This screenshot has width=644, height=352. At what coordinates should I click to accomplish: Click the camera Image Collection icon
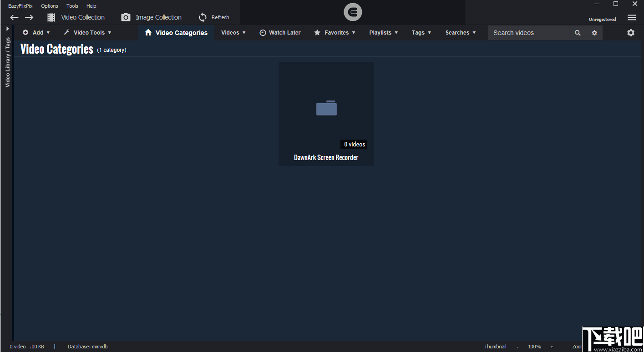[126, 17]
